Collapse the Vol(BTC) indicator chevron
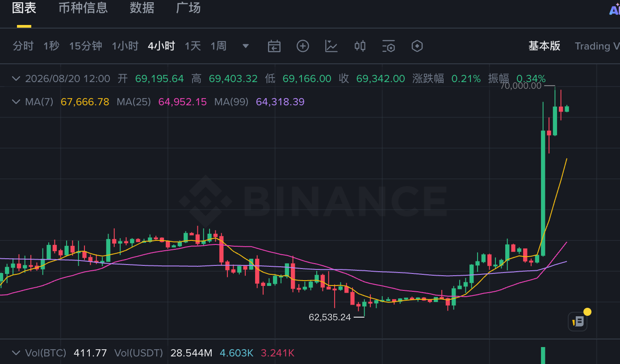The image size is (620, 364). (x=16, y=353)
